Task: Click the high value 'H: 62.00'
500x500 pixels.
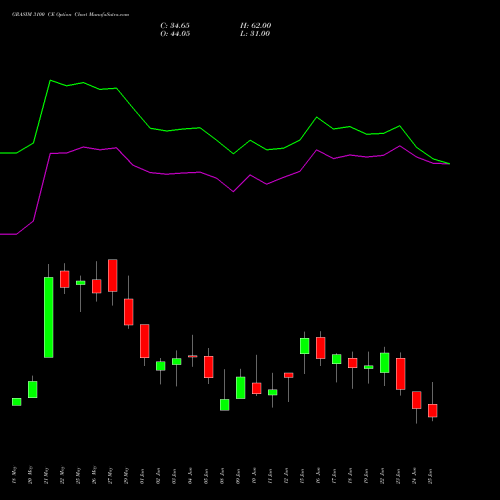Action: coord(256,26)
